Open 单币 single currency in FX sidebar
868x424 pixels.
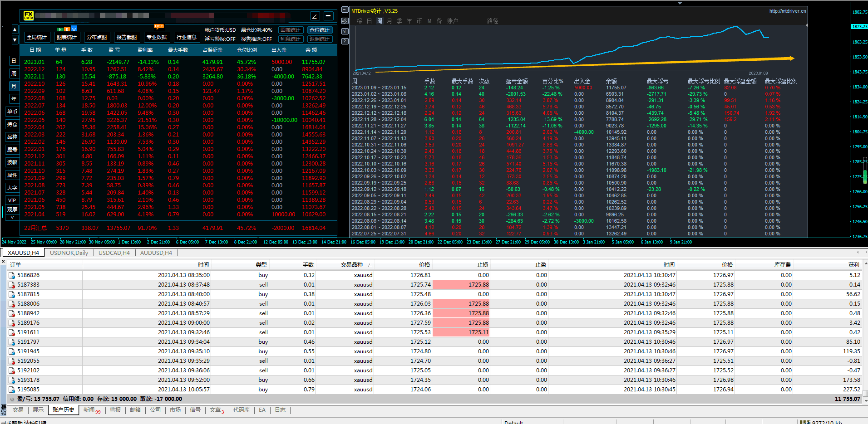12,112
